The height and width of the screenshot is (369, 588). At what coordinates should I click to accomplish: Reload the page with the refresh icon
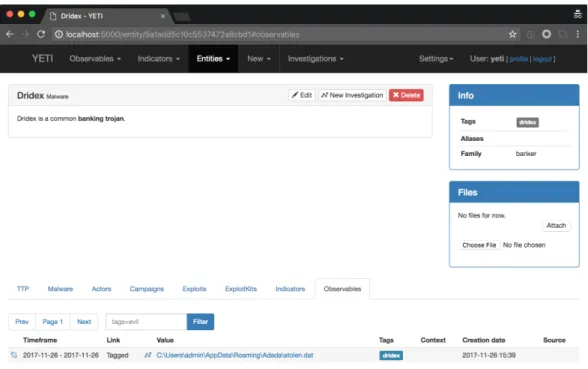[41, 34]
